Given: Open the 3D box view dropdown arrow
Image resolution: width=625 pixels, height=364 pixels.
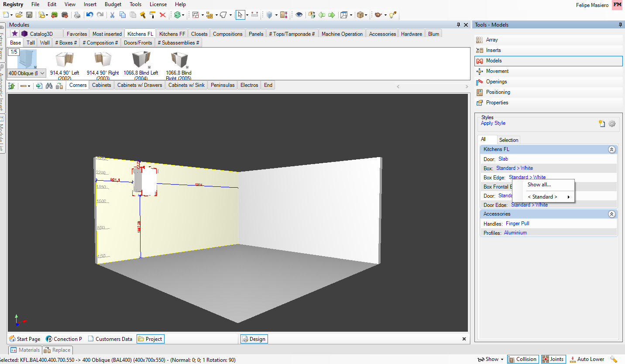Looking at the screenshot, I should pyautogui.click(x=351, y=15).
